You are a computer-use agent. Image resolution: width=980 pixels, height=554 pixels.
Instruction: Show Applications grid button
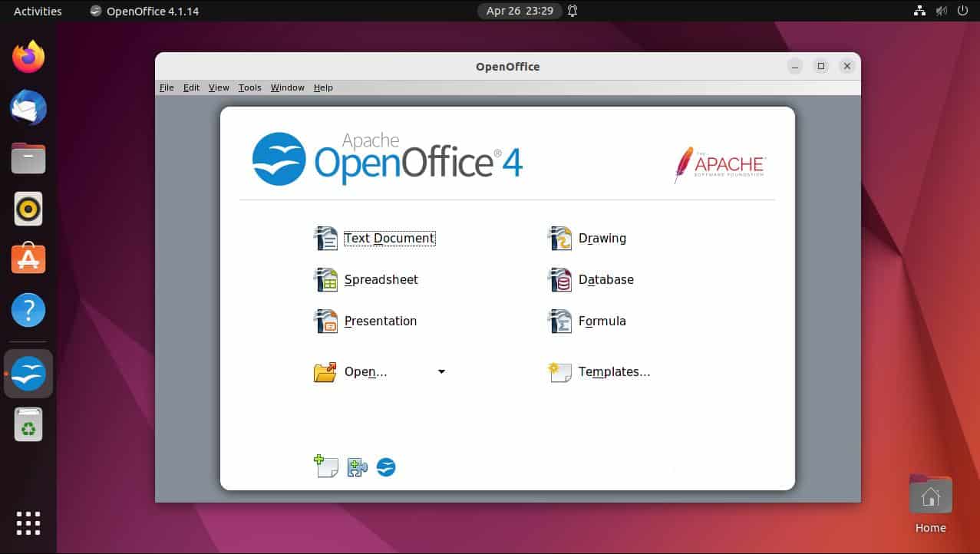pyautogui.click(x=28, y=523)
